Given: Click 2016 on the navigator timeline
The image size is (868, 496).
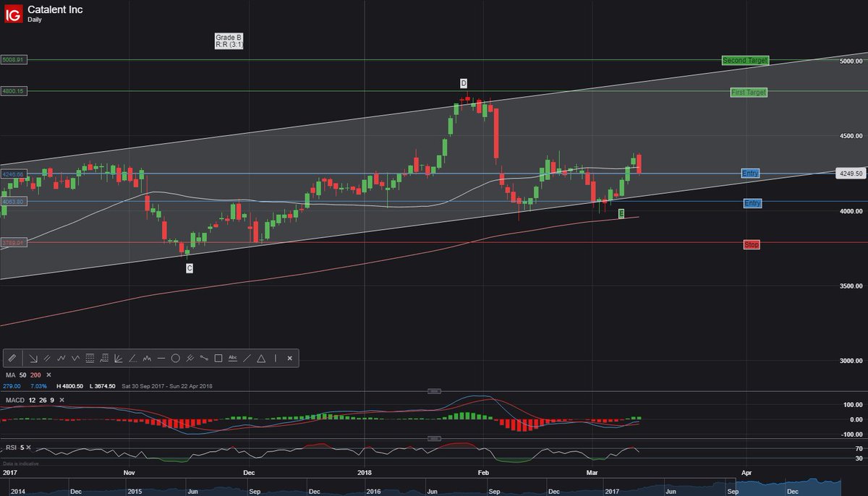Looking at the screenshot, I should click(x=374, y=492).
